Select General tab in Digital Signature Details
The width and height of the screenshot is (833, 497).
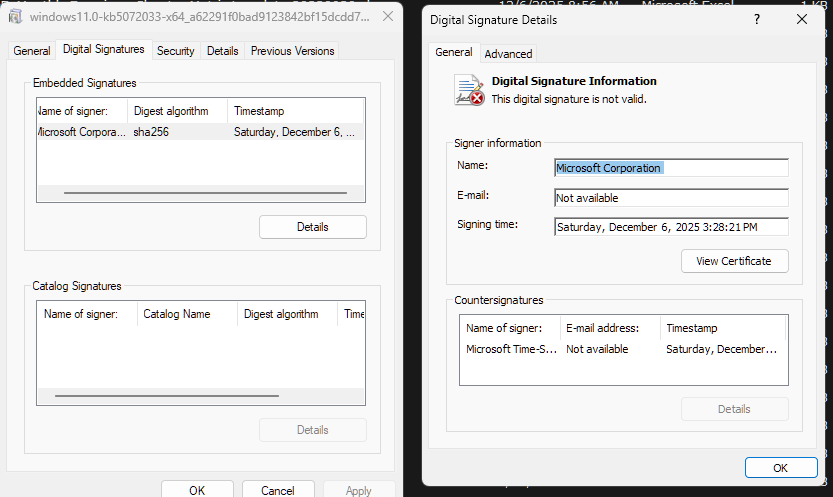(454, 52)
